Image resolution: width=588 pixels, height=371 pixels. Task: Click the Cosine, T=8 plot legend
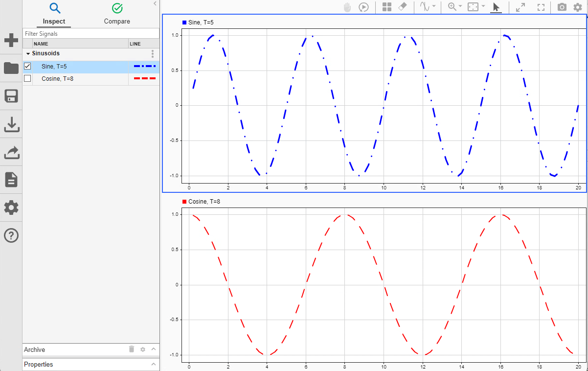click(x=201, y=202)
